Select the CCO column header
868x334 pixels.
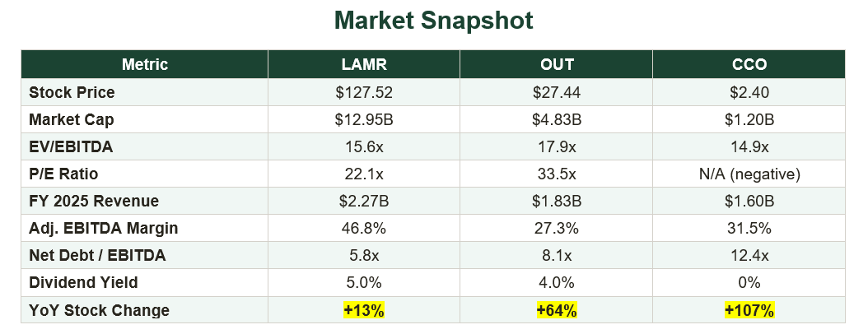coord(749,64)
